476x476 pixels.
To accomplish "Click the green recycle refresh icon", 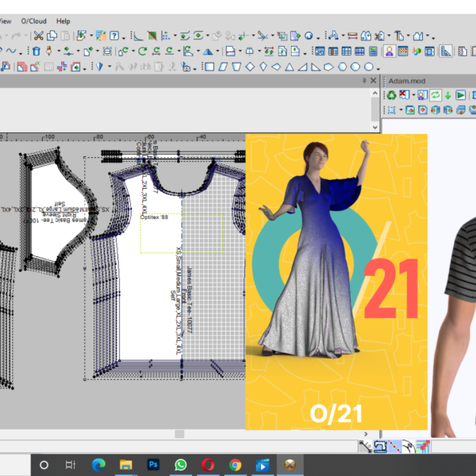I will click(x=390, y=95).
